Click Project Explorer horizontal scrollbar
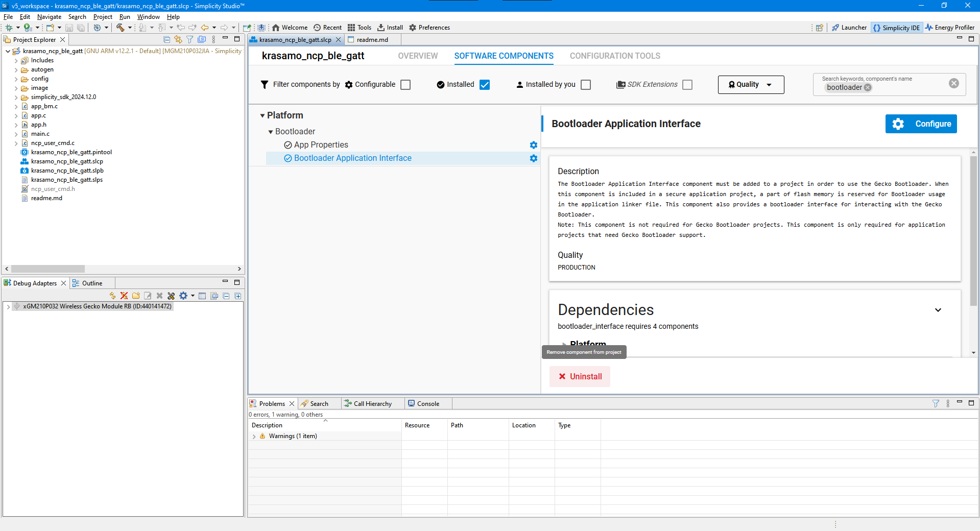Viewport: 980px width, 531px height. pos(48,269)
